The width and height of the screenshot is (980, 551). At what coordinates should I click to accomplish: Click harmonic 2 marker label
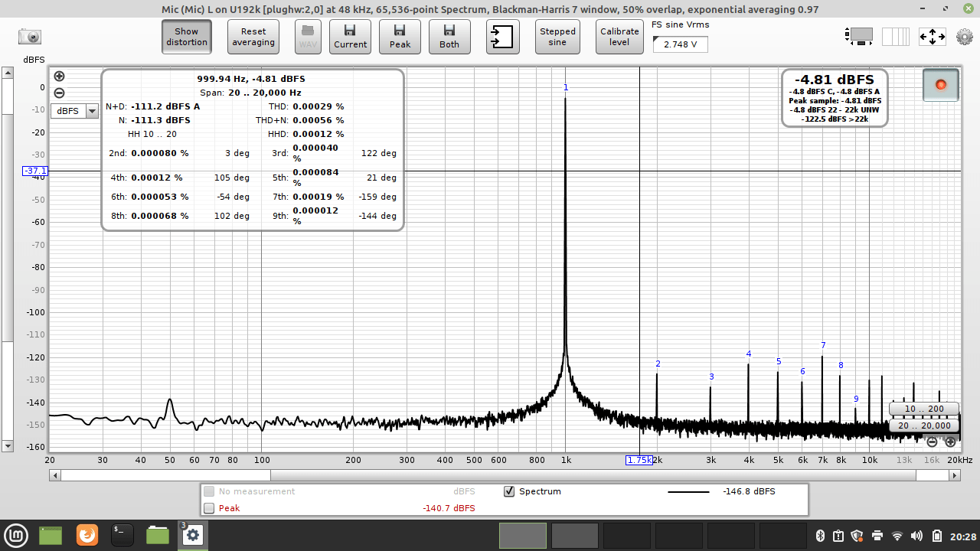(x=658, y=364)
